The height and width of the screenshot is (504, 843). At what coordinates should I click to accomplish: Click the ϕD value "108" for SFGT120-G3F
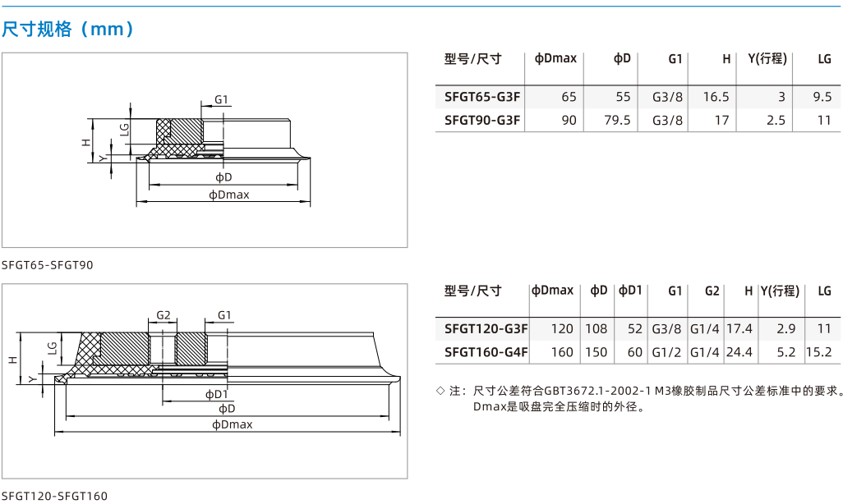[597, 329]
